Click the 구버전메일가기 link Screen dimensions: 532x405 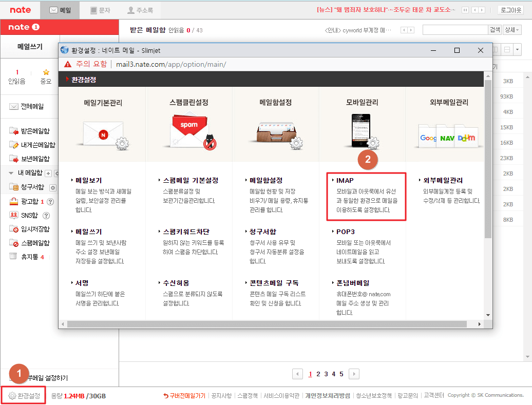[x=184, y=395]
